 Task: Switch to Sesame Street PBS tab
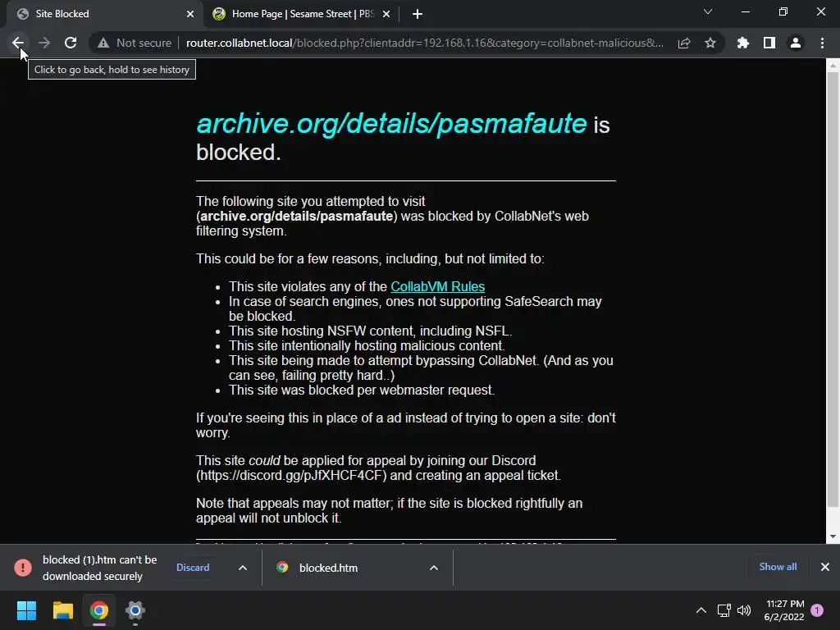[302, 14]
